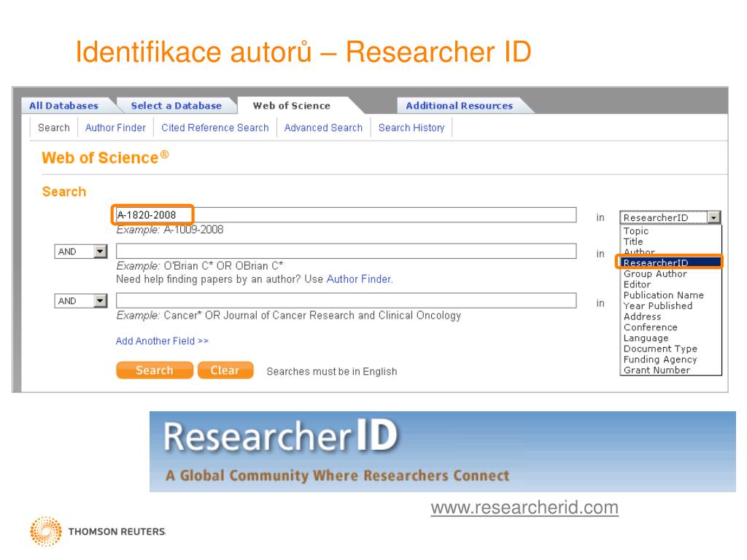This screenshot has height=560, width=747.
Task: Open Author Finder sub-tab
Action: (x=115, y=128)
